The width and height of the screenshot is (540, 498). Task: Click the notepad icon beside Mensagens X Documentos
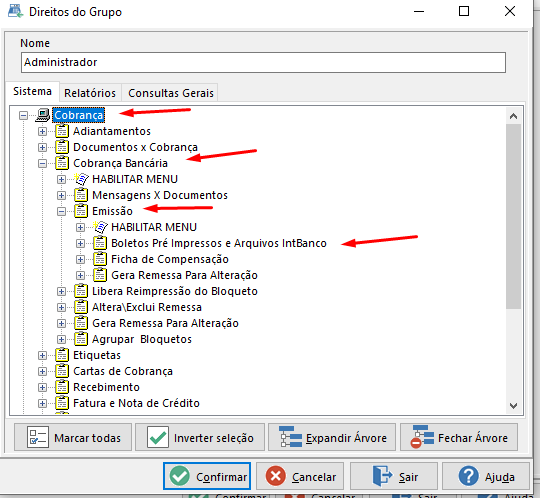point(81,195)
